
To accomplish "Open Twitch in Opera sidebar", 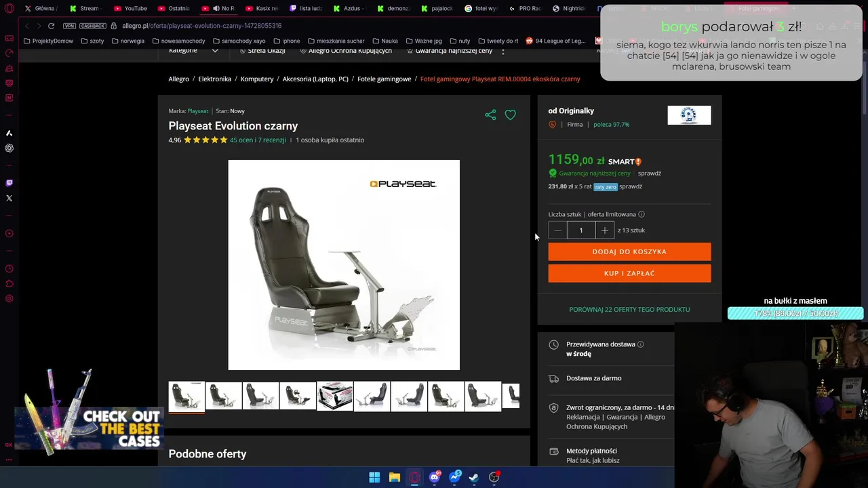I will point(9,183).
